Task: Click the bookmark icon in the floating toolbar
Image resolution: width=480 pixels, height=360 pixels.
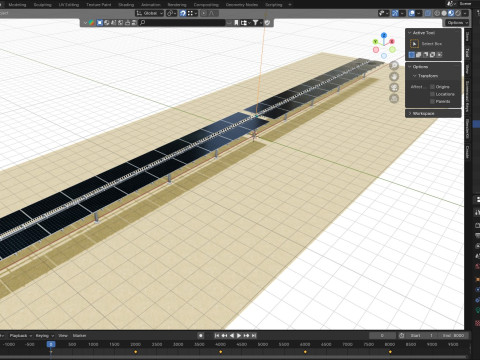Action: pos(236,23)
